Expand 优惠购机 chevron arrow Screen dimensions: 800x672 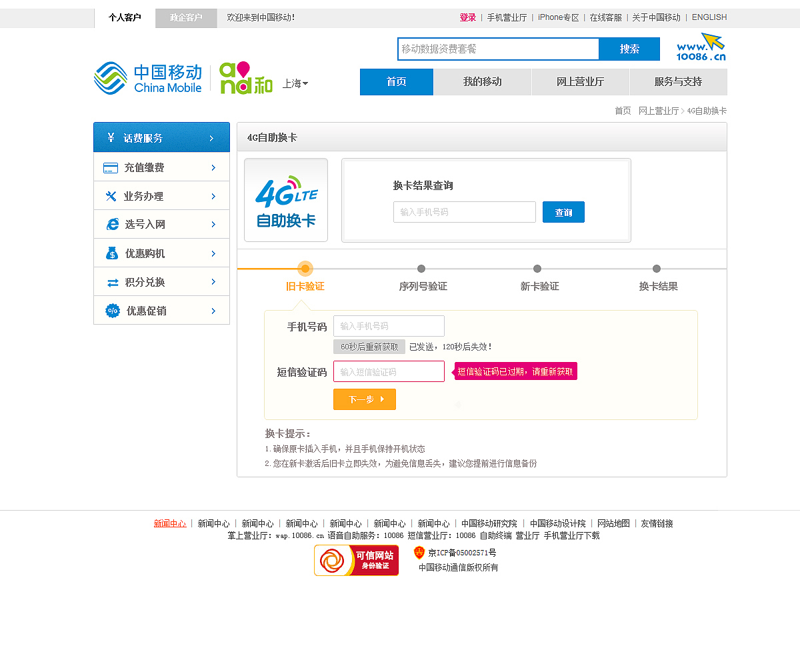coord(213,253)
